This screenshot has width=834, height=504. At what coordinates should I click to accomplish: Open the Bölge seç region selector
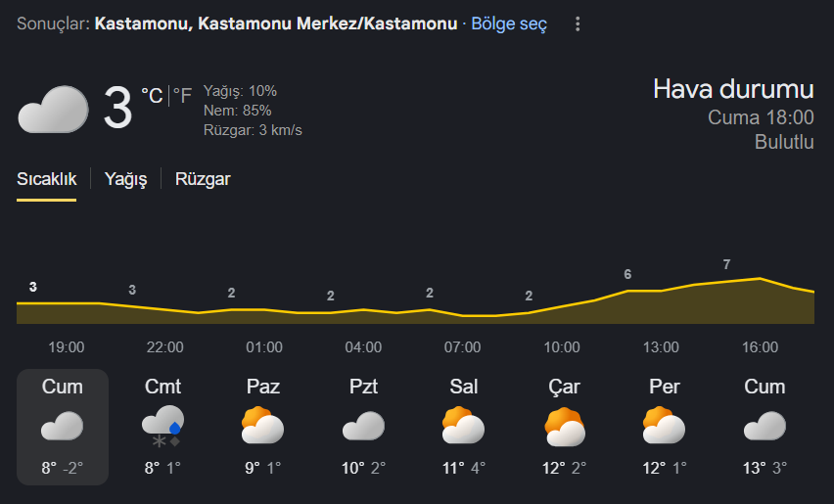[509, 23]
